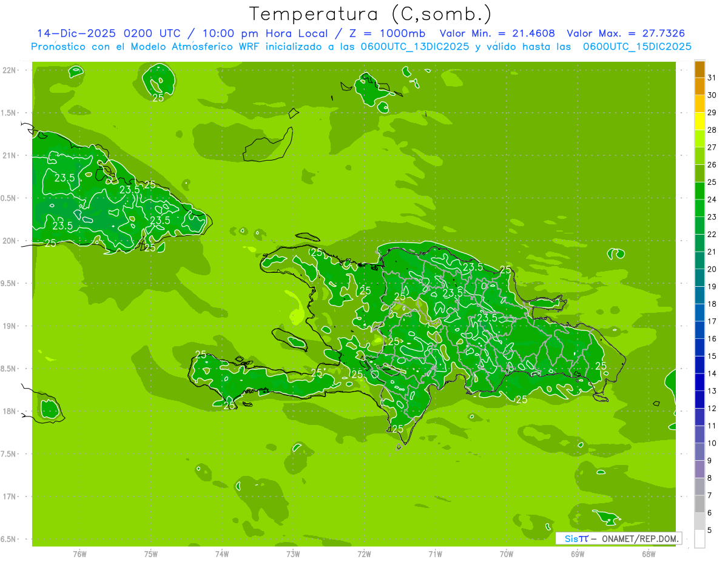Pick the white swatch below colorbar label 5

pos(699,539)
